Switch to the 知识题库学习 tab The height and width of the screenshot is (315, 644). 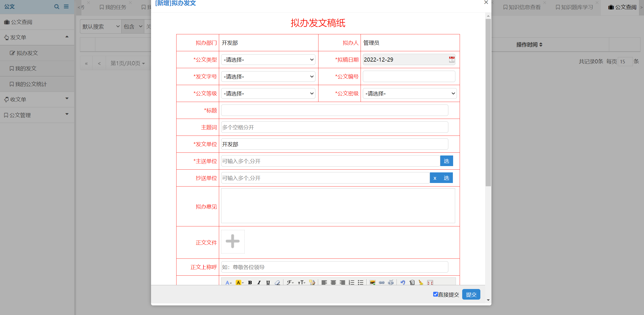tap(574, 7)
